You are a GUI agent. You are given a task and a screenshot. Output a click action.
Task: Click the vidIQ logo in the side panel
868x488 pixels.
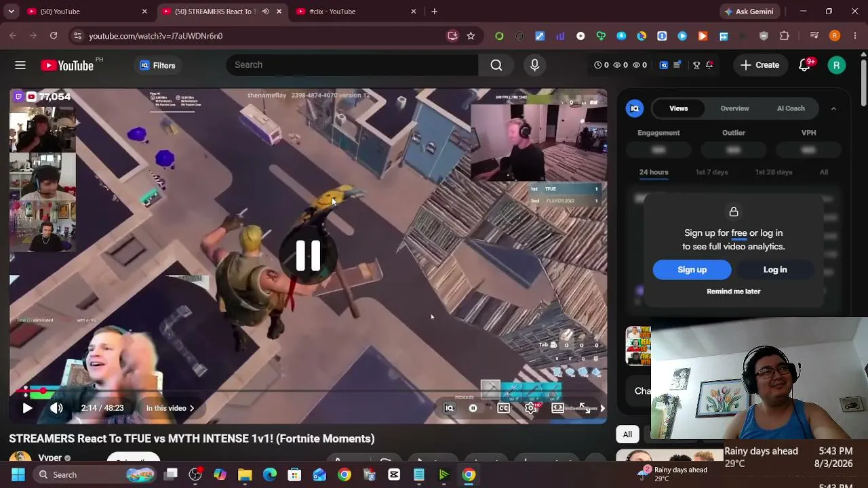tap(635, 108)
